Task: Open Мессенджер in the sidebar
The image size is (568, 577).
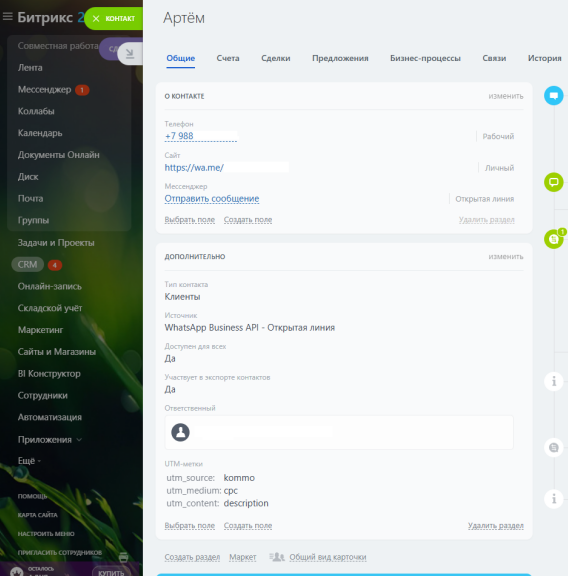Action: pyautogui.click(x=45, y=89)
